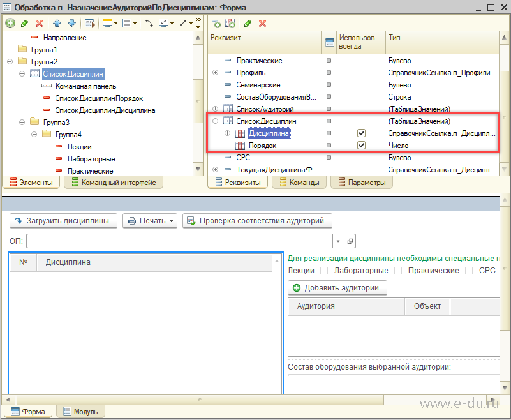
Task: Select Лабораторные in the elements tree
Action: pyautogui.click(x=91, y=159)
